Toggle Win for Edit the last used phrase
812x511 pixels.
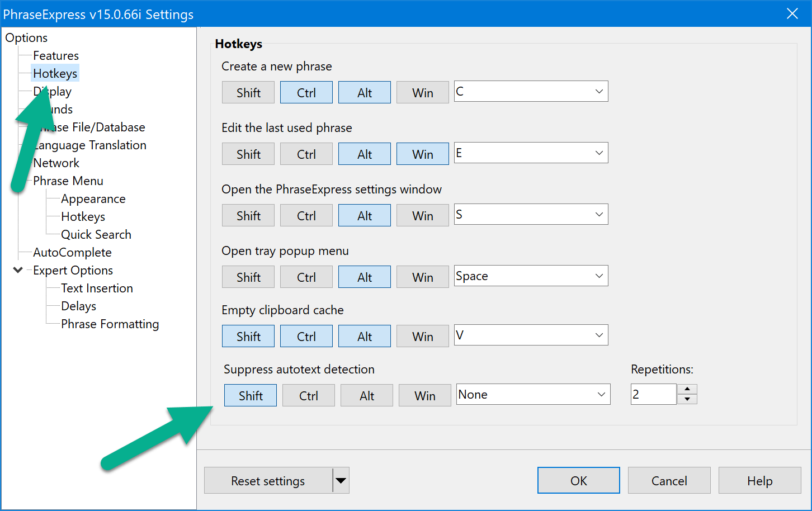click(423, 154)
